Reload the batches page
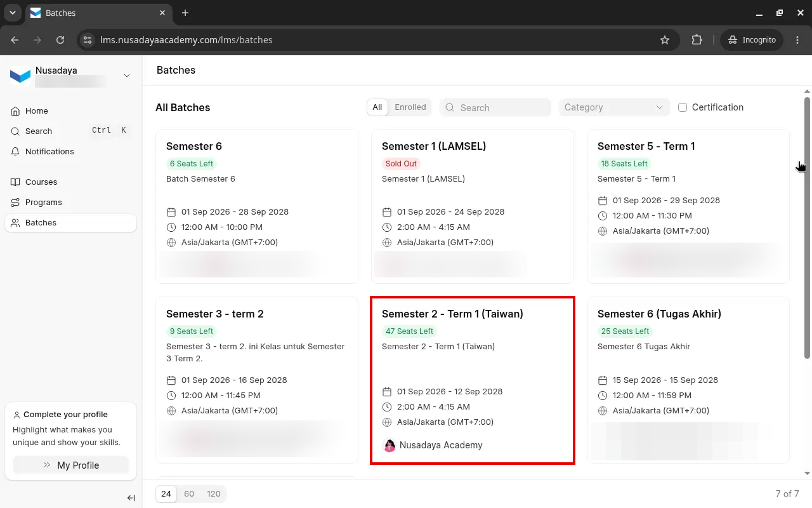The image size is (812, 508). point(60,39)
